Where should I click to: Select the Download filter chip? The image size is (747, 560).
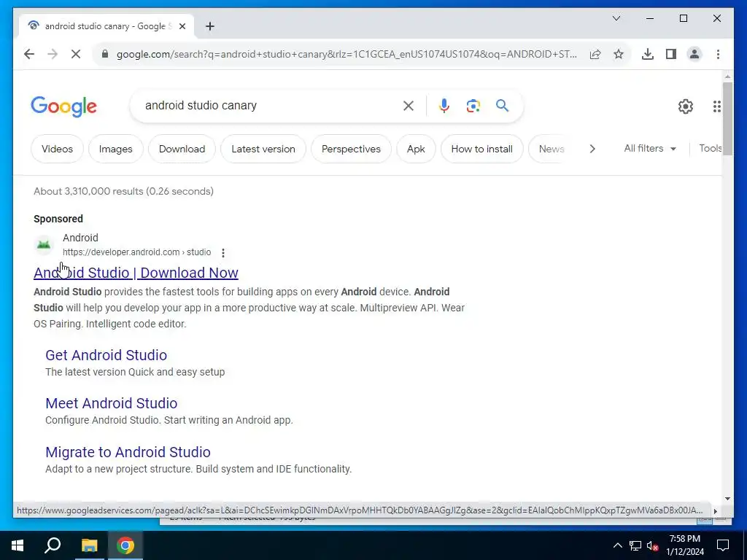point(182,149)
